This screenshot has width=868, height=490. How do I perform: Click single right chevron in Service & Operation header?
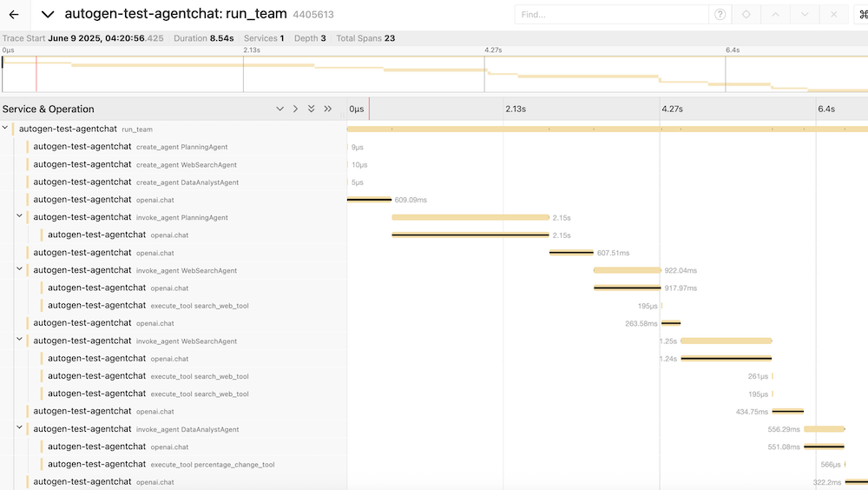pos(295,109)
